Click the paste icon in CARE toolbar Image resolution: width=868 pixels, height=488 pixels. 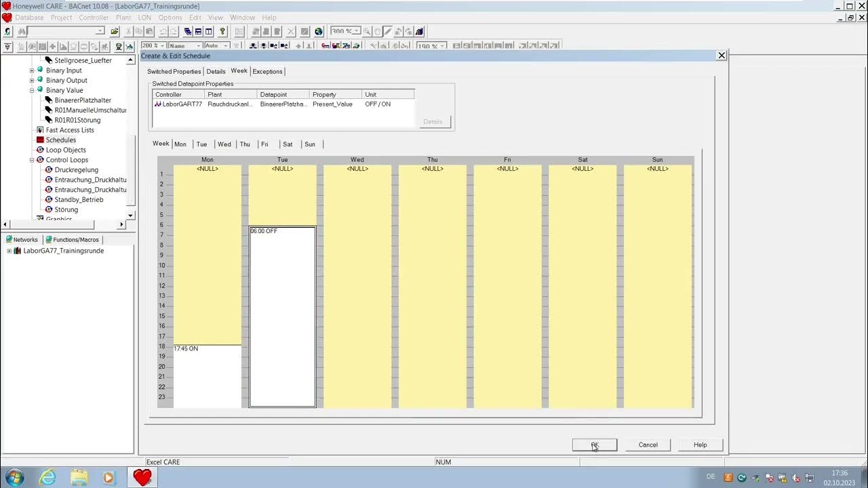pos(149,31)
